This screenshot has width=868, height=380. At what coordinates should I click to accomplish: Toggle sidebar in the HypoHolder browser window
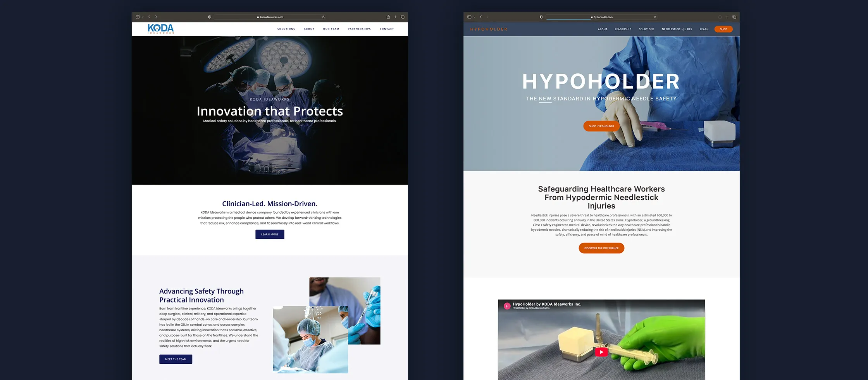pos(469,17)
